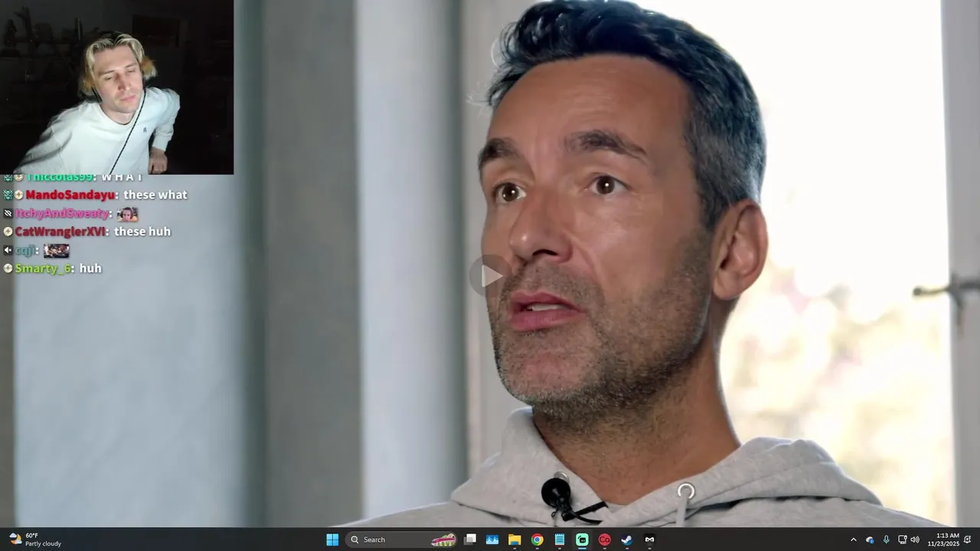The height and width of the screenshot is (551, 980).
Task: Click the emote image in cqji's message
Action: tap(57, 250)
